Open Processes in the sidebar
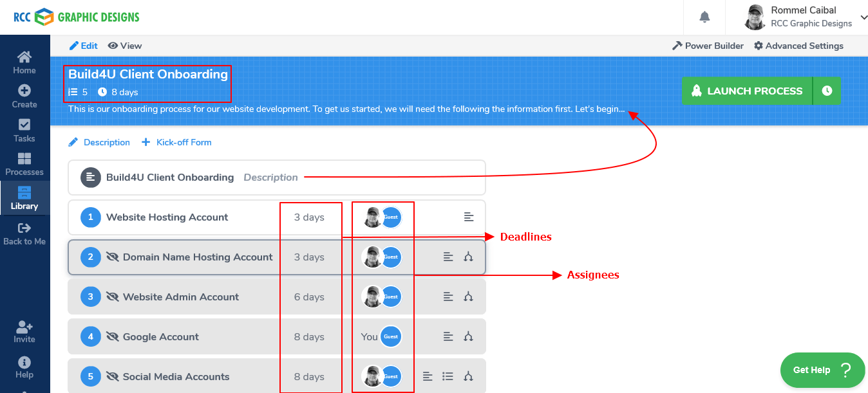Screen dimensions: 868x393 tap(24, 164)
